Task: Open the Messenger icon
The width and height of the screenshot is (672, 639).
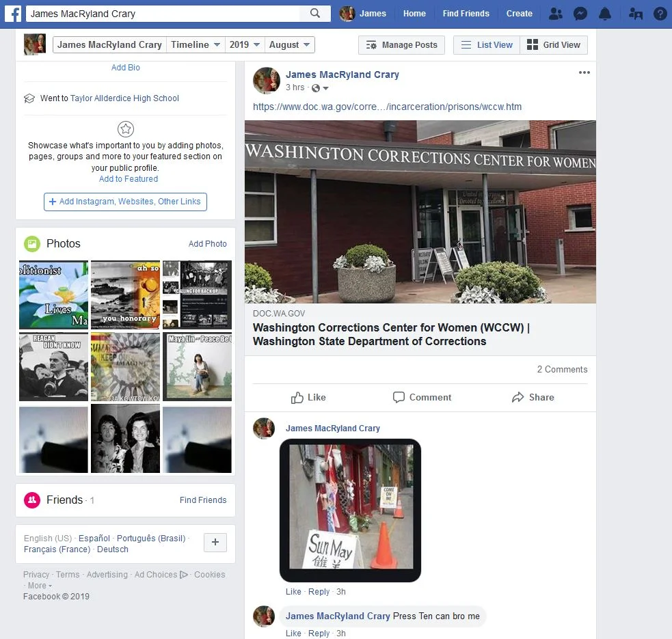Action: (x=580, y=14)
